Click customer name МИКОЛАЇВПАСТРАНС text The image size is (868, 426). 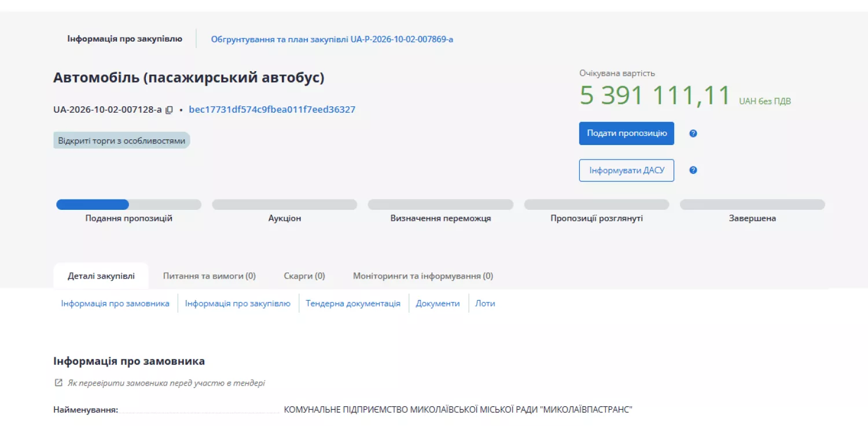(458, 410)
